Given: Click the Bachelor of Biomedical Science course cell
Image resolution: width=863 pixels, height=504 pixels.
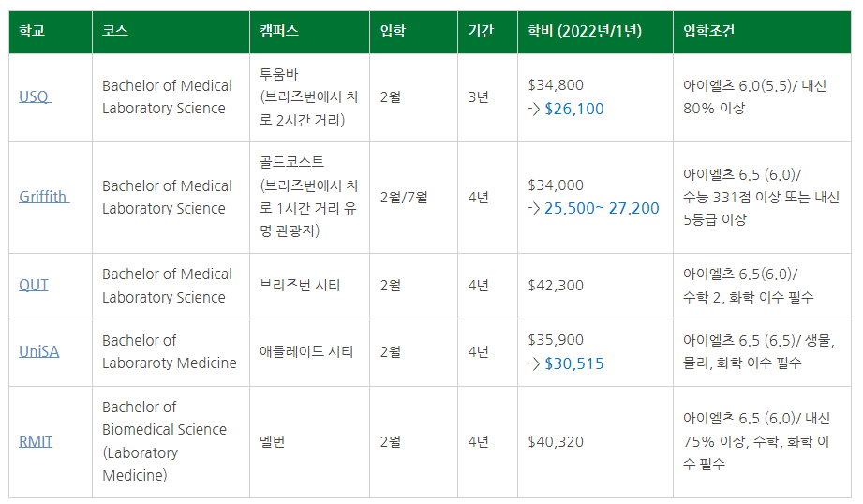Looking at the screenshot, I should tap(171, 442).
